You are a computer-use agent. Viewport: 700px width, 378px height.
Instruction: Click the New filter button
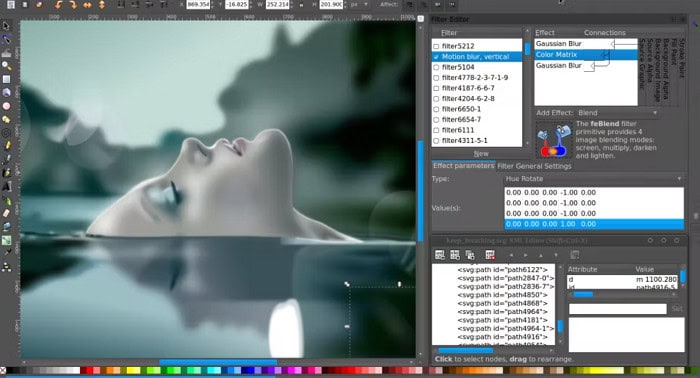tap(481, 154)
